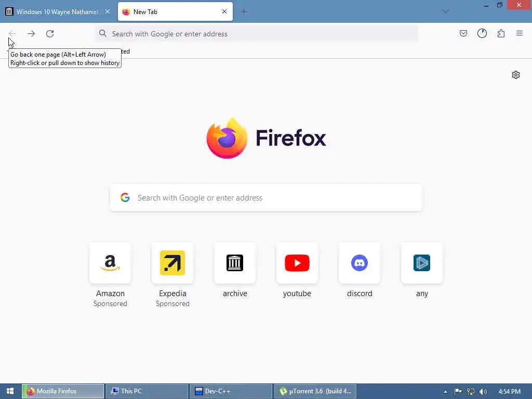Select Mozilla Firefox taskbar button
This screenshot has width=532, height=399.
(63, 391)
